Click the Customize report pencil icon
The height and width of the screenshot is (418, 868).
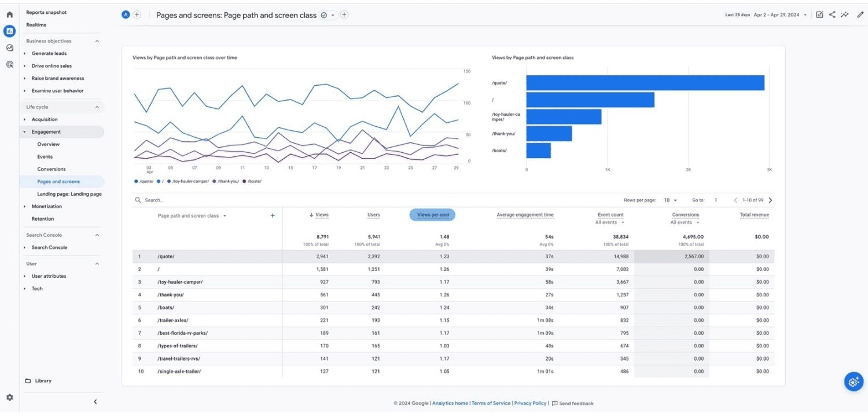click(860, 14)
